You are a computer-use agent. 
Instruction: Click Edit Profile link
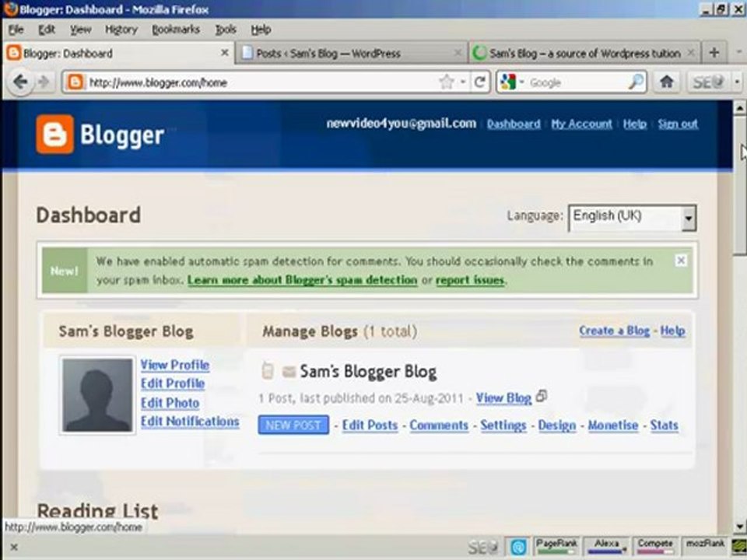coord(173,383)
